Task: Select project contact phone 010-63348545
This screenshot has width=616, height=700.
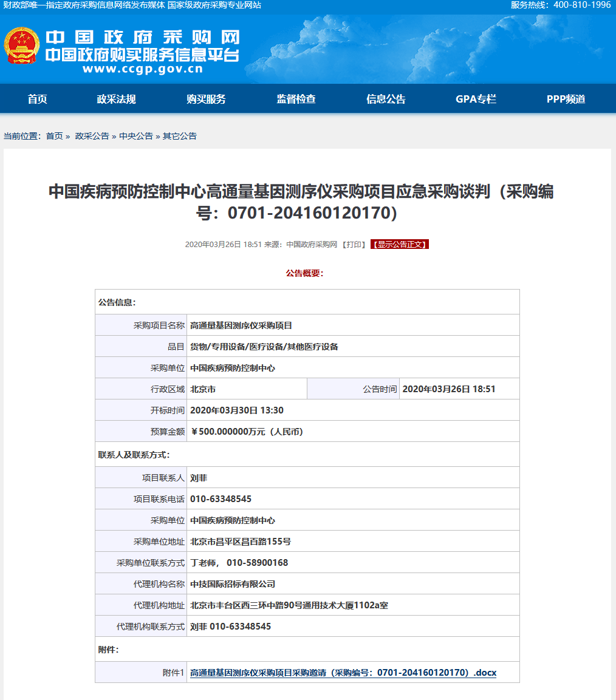Action: [221, 499]
